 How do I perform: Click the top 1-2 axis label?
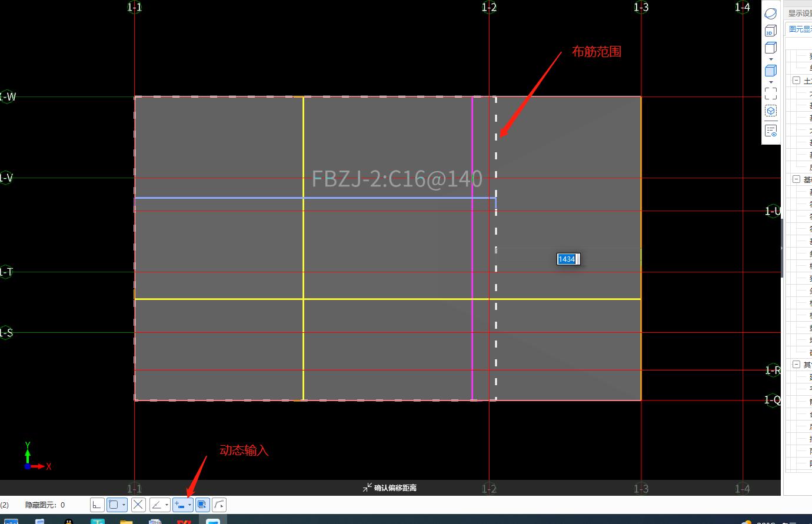click(x=489, y=7)
